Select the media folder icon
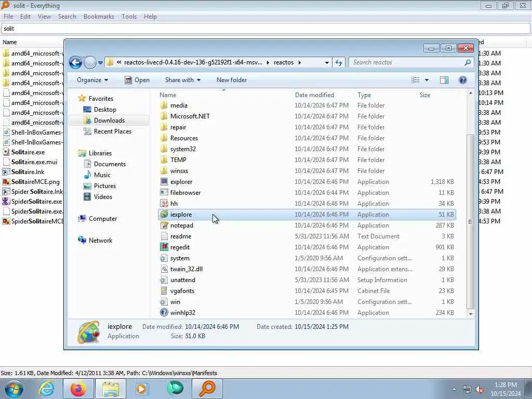Image resolution: width=532 pixels, height=399 pixels. click(164, 105)
